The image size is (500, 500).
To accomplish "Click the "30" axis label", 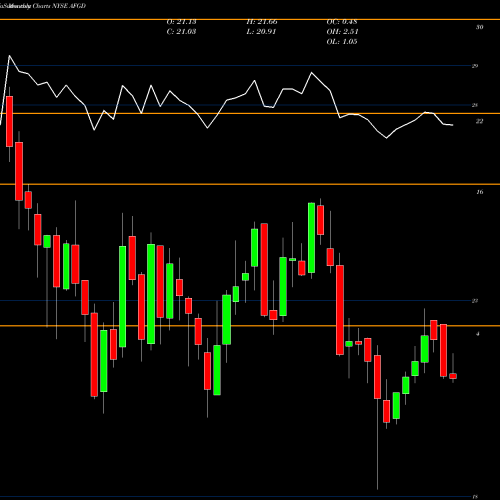I will pyautogui.click(x=479, y=27).
